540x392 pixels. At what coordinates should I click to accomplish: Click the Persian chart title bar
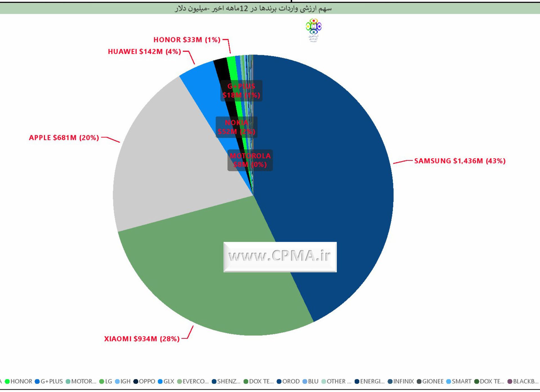(x=253, y=8)
